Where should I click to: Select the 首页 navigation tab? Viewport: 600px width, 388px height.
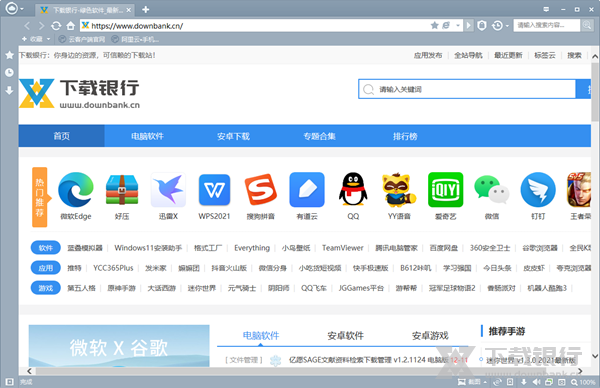61,136
